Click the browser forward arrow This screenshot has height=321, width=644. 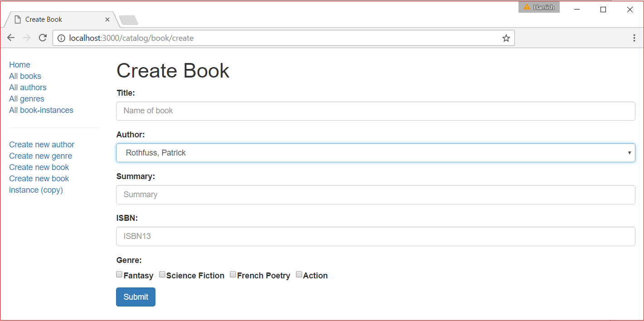point(27,38)
